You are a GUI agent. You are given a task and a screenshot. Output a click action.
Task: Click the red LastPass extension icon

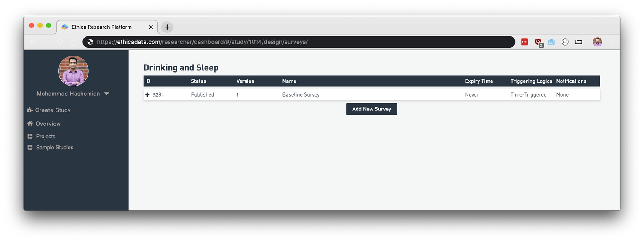tap(524, 42)
